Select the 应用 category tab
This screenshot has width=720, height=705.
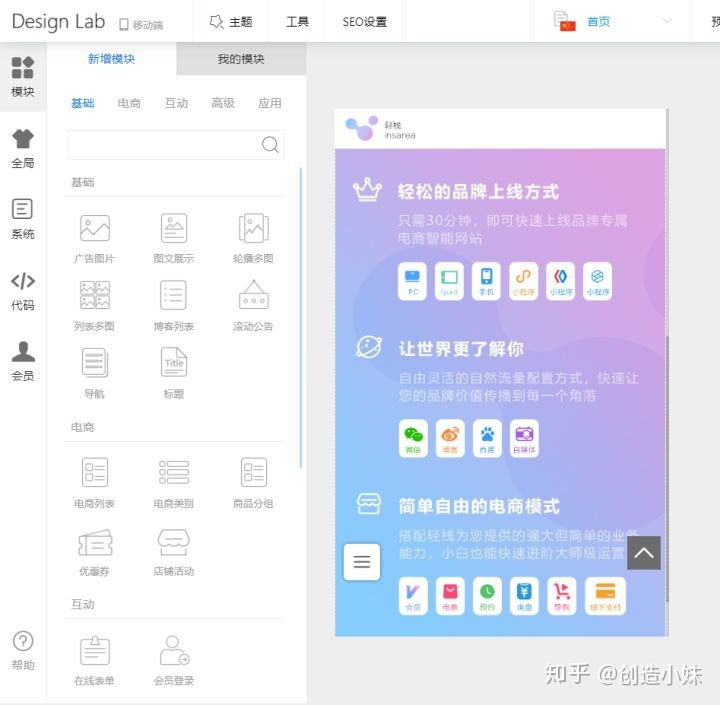tap(270, 103)
